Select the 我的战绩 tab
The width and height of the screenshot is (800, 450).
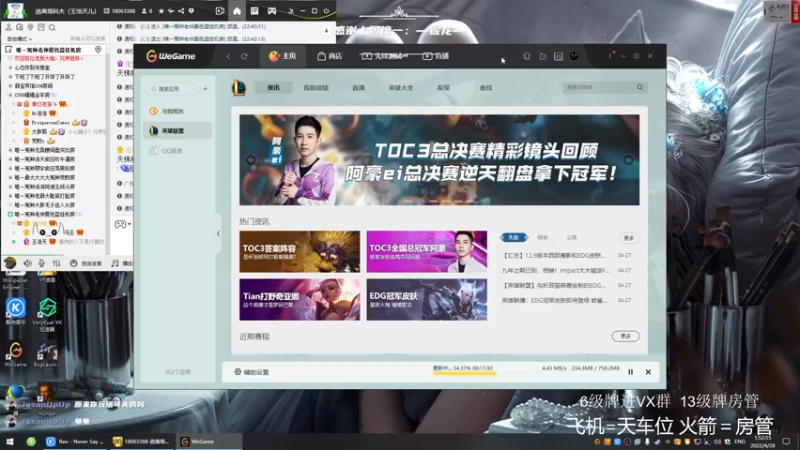pos(316,88)
